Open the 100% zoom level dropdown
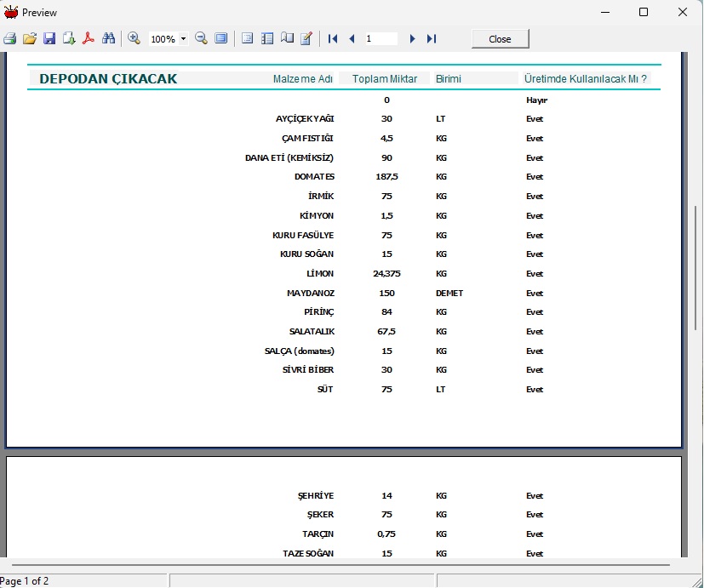This screenshot has width=704, height=588. coord(183,39)
